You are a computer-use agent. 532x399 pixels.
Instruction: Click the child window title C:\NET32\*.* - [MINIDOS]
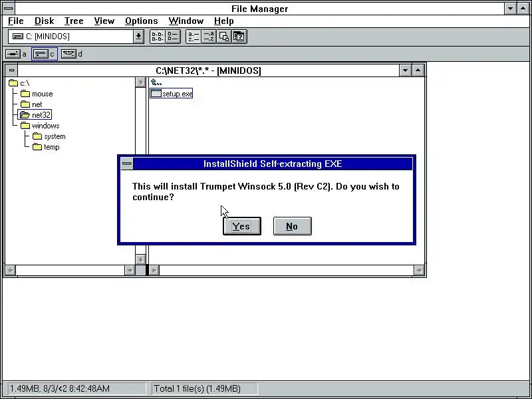[208, 70]
